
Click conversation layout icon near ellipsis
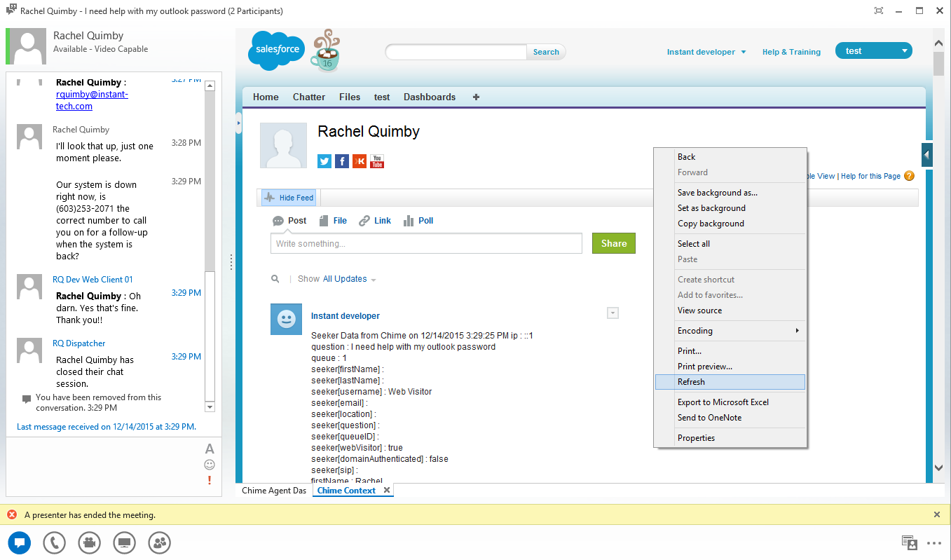[x=910, y=542]
